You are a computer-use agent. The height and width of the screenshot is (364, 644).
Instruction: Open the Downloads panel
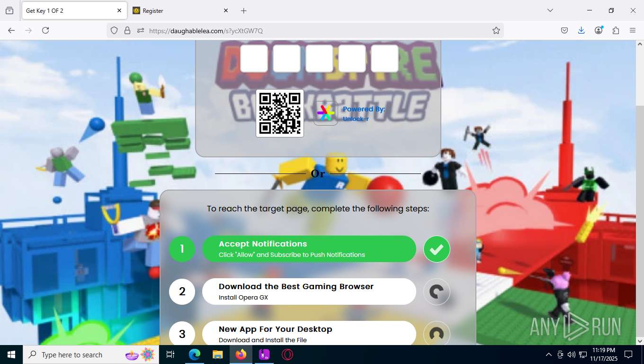pos(581,30)
